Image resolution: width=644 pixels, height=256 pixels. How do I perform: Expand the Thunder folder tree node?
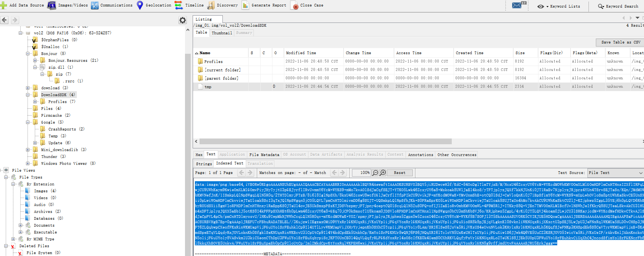28,157
